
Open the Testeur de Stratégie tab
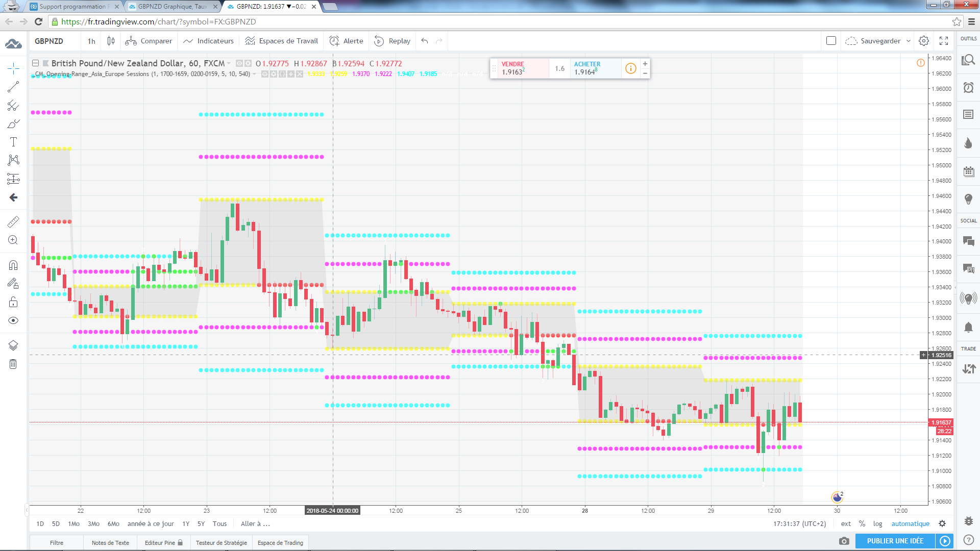click(221, 543)
